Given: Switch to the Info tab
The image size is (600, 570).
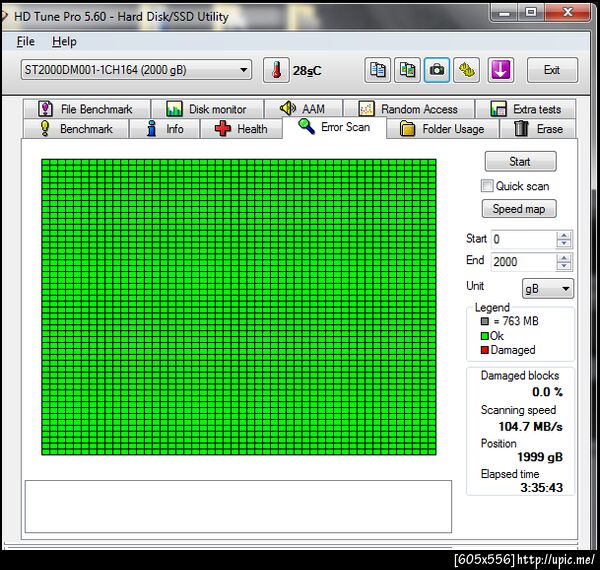Looking at the screenshot, I should (165, 129).
